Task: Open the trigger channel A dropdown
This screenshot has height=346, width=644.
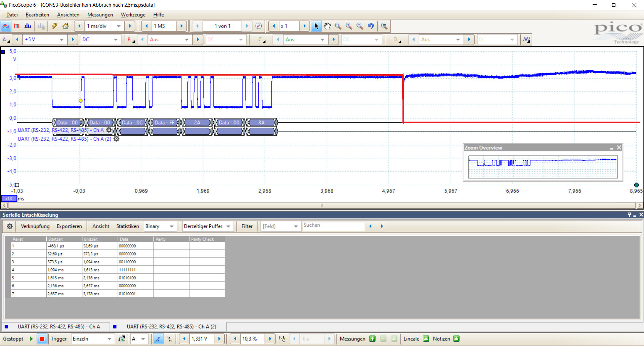Action: pyautogui.click(x=139, y=339)
